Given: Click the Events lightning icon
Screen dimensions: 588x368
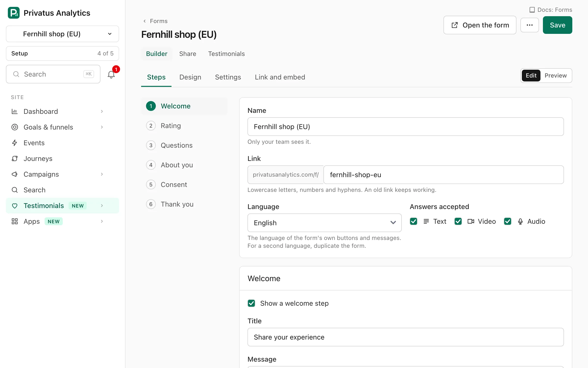Looking at the screenshot, I should (x=15, y=143).
